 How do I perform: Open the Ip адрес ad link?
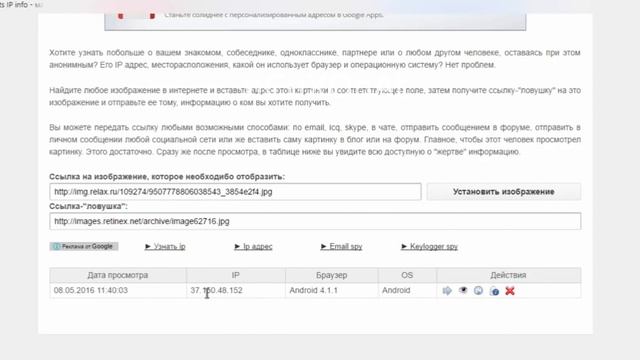[253, 247]
